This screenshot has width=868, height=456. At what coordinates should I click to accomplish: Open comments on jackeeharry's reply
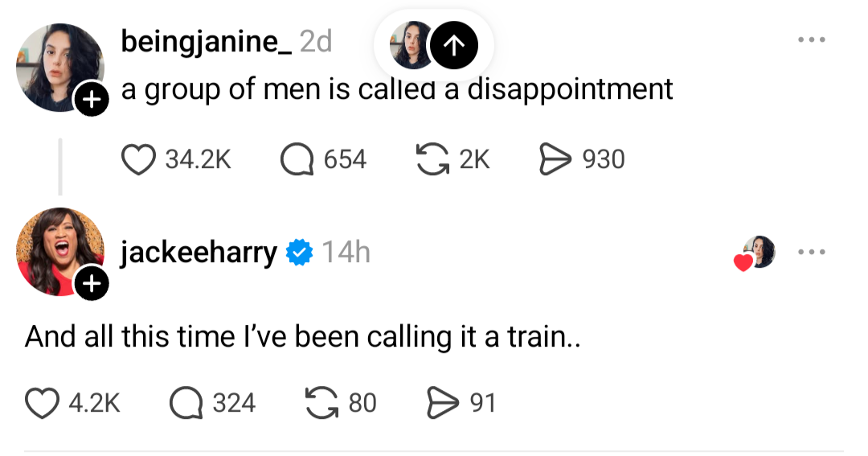pos(186,403)
